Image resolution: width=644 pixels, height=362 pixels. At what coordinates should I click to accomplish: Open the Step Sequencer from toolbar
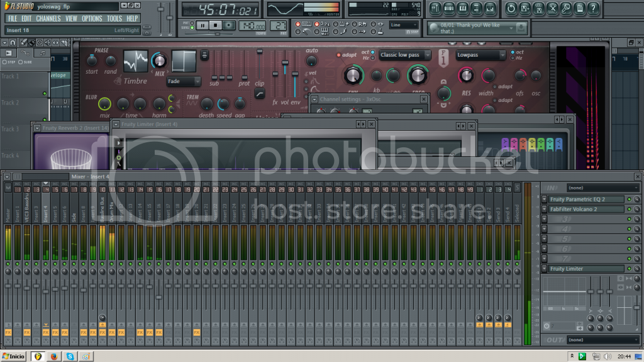pos(449,8)
